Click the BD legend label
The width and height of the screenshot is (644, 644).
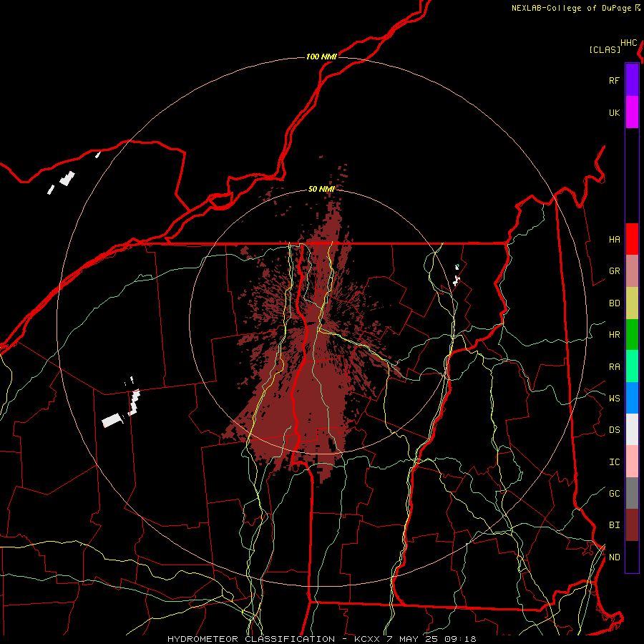pyautogui.click(x=614, y=303)
